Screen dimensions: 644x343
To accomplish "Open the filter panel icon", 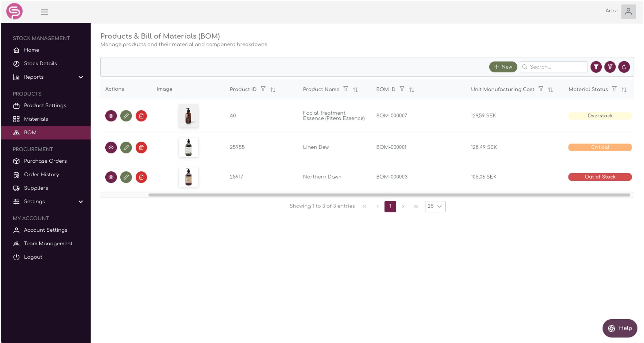I will tap(596, 67).
